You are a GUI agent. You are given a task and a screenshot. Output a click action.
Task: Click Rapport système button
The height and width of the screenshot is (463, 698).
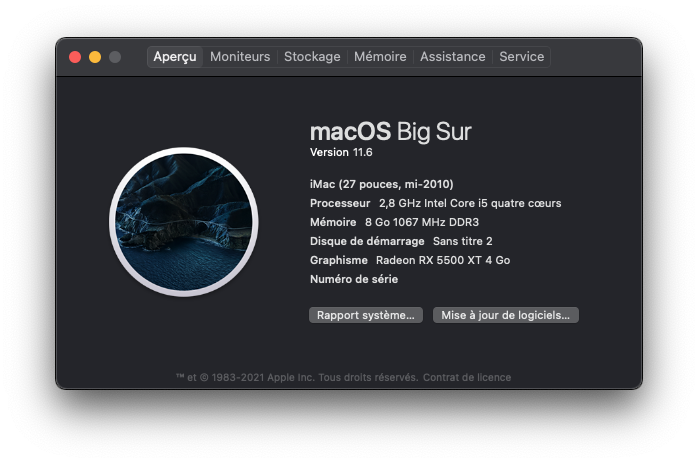(366, 315)
